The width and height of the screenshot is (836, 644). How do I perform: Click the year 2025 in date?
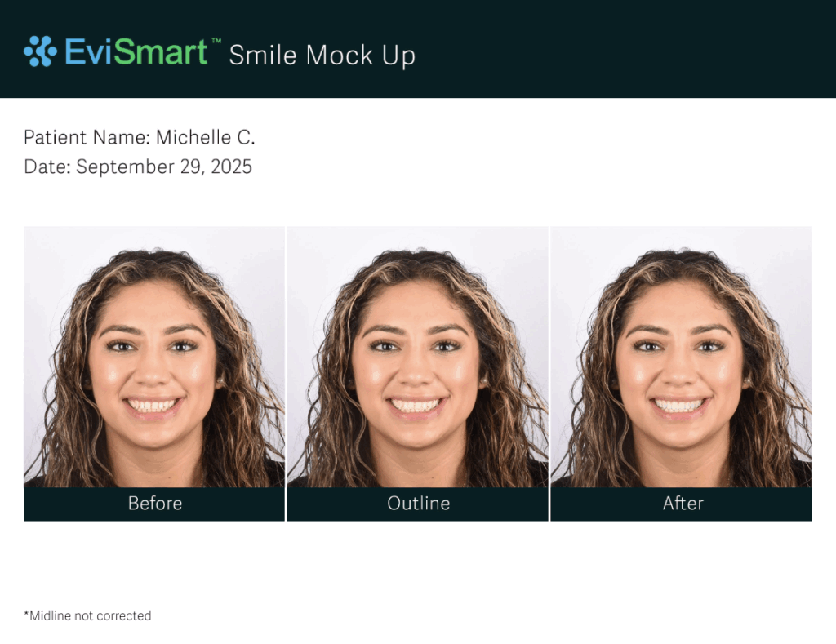[x=231, y=167]
